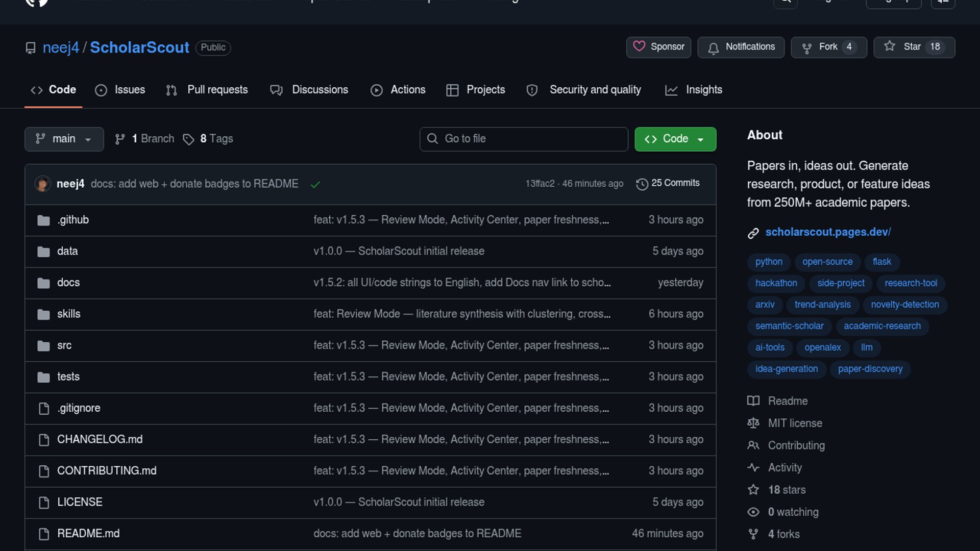Open the neej4 owner link
Screen dimensions: 980x551
click(x=61, y=47)
